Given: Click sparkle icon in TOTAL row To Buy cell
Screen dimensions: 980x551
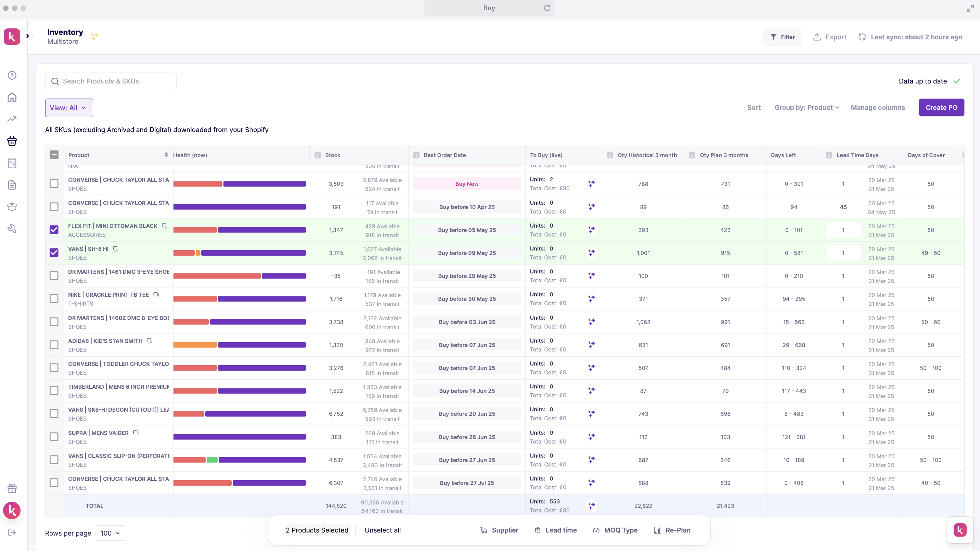Looking at the screenshot, I should [x=592, y=506].
